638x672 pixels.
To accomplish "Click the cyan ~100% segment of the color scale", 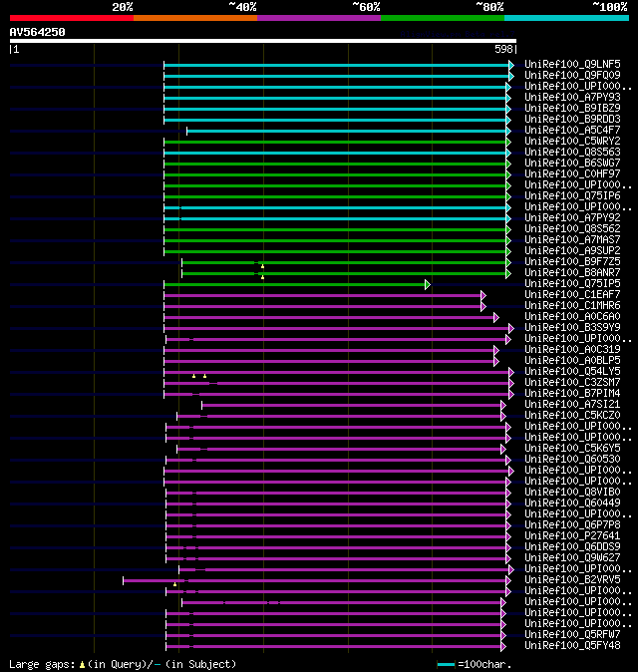I will point(567,18).
